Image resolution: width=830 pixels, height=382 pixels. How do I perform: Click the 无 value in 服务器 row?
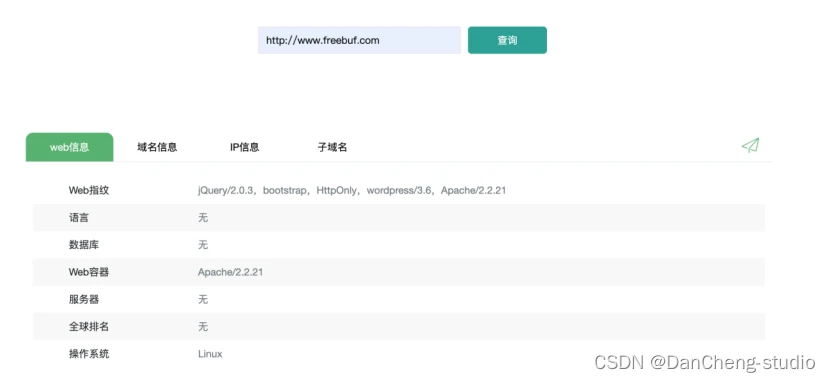tap(203, 299)
